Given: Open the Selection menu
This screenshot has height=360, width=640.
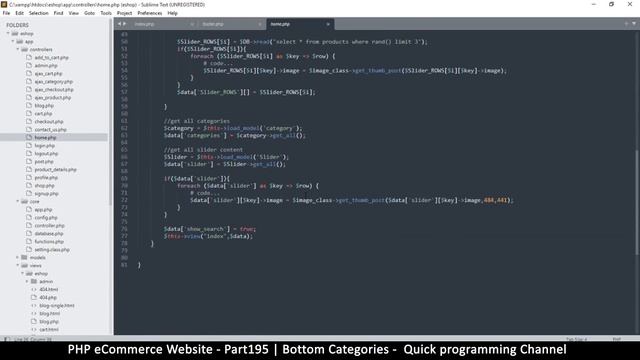Looking at the screenshot, I should (38, 13).
